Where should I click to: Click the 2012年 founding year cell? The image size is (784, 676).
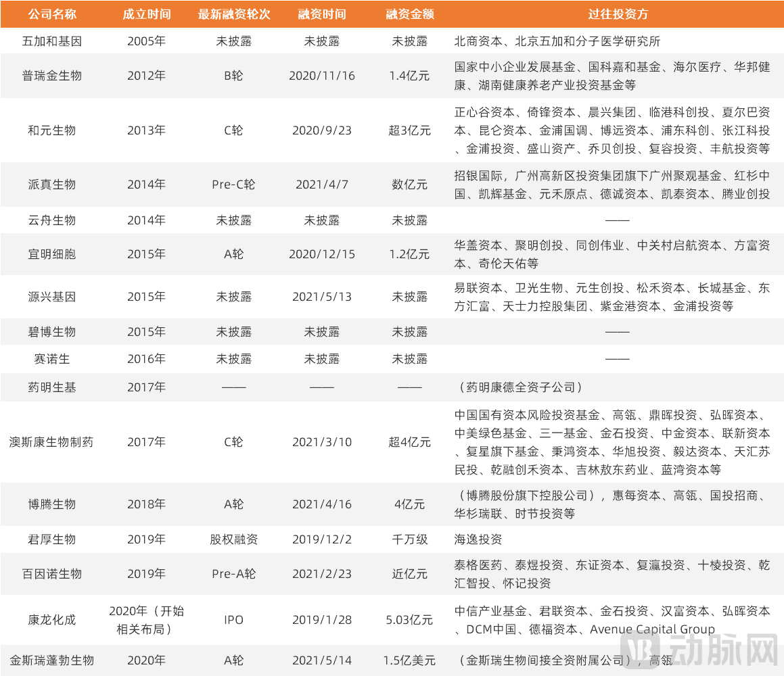pos(147,76)
